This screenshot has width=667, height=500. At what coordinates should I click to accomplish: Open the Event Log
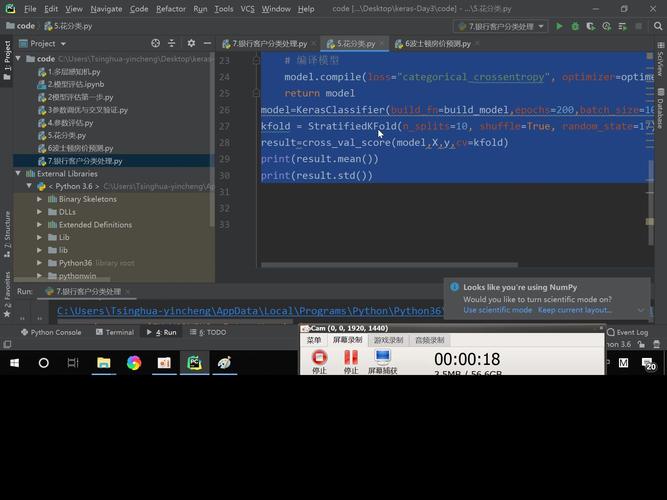pyautogui.click(x=628, y=332)
